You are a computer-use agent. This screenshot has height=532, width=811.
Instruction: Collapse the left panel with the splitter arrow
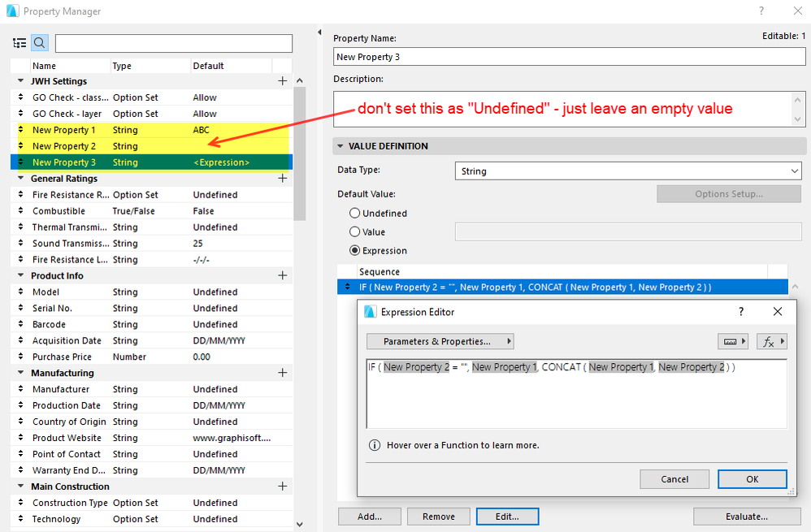click(x=319, y=32)
